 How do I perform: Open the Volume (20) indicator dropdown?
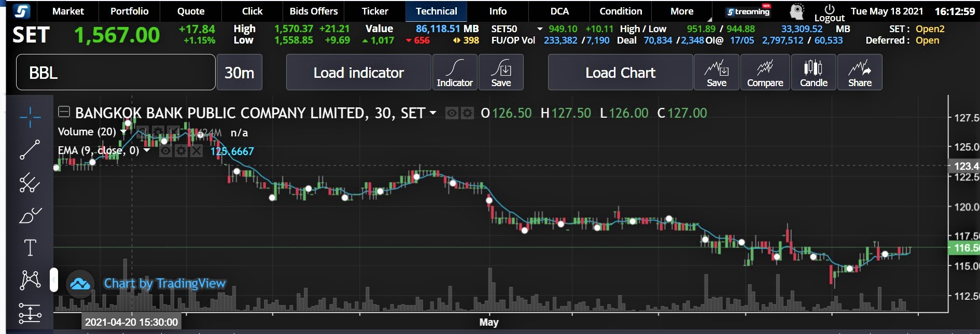[123, 132]
